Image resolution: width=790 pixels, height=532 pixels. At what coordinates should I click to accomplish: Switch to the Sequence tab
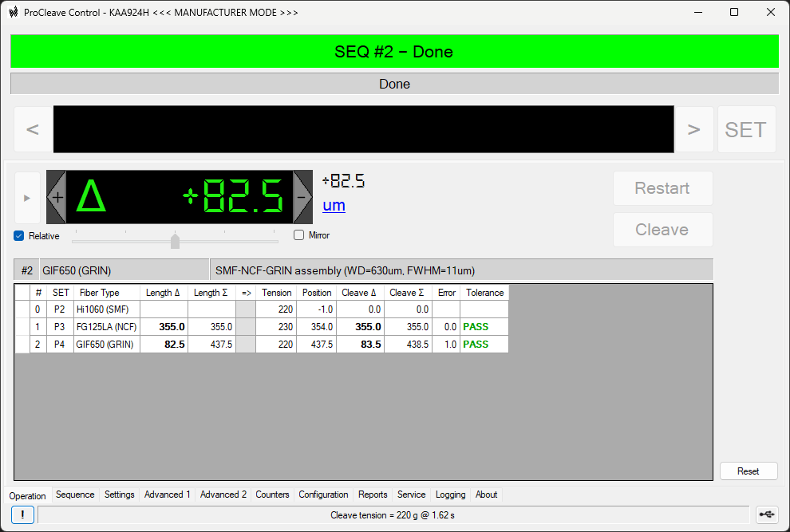point(75,495)
